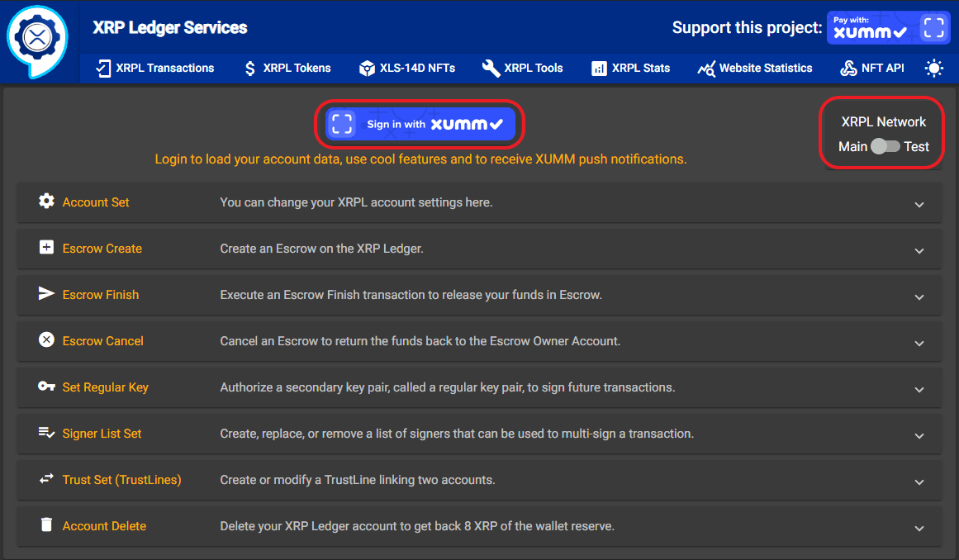The image size is (959, 560).
Task: Click the wrench XRPL Tools icon
Action: tap(491, 68)
